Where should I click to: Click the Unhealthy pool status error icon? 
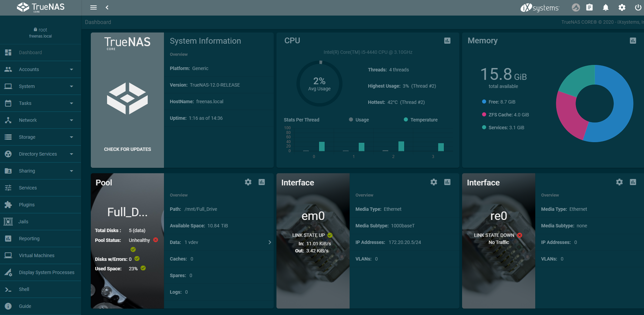click(x=155, y=240)
